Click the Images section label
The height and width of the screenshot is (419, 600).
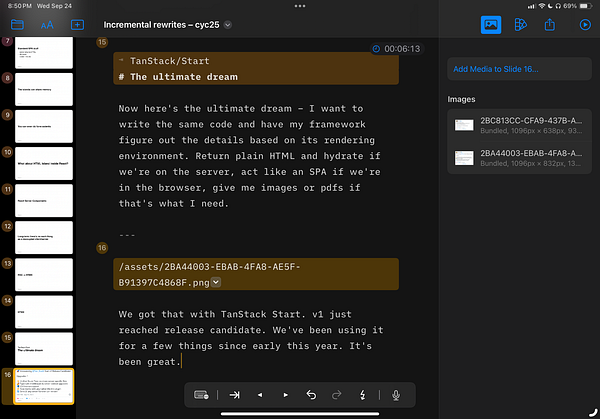click(x=461, y=99)
